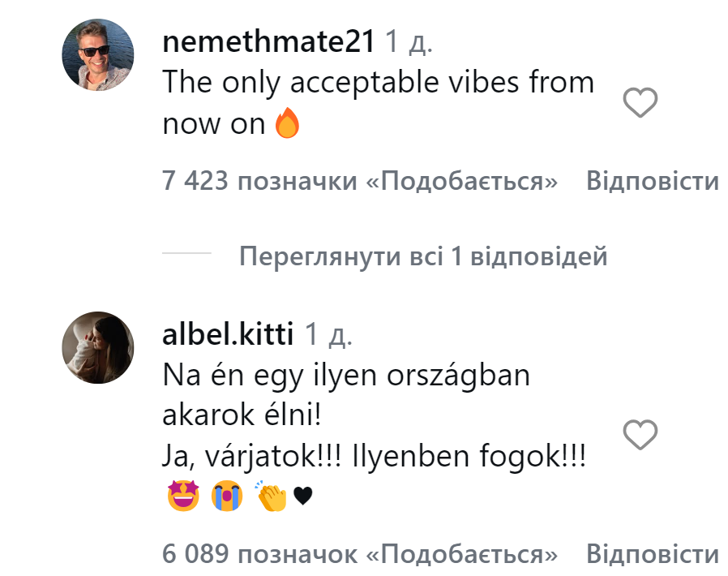Open albel.kitti's profile picture
728x576 pixels.
click(98, 346)
